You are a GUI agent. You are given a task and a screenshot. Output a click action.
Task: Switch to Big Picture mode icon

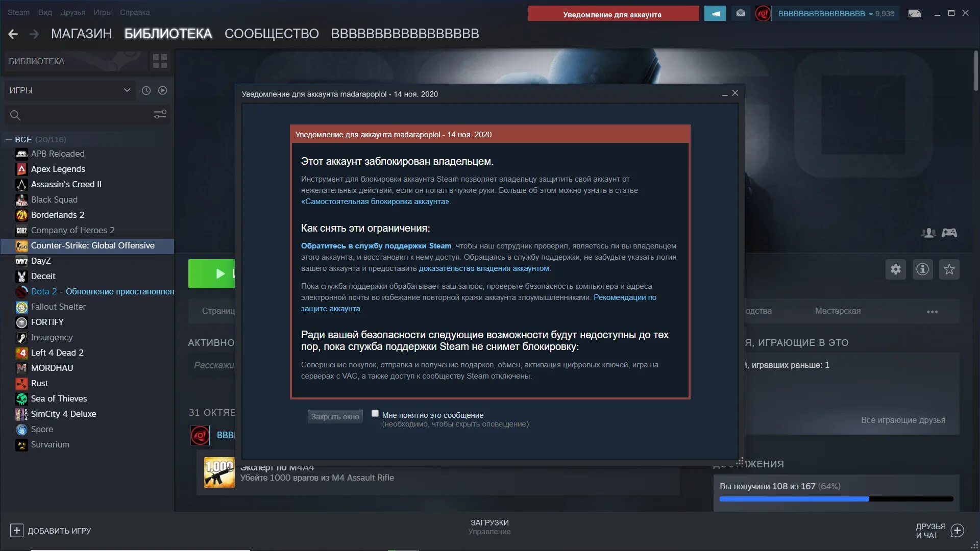pos(915,13)
